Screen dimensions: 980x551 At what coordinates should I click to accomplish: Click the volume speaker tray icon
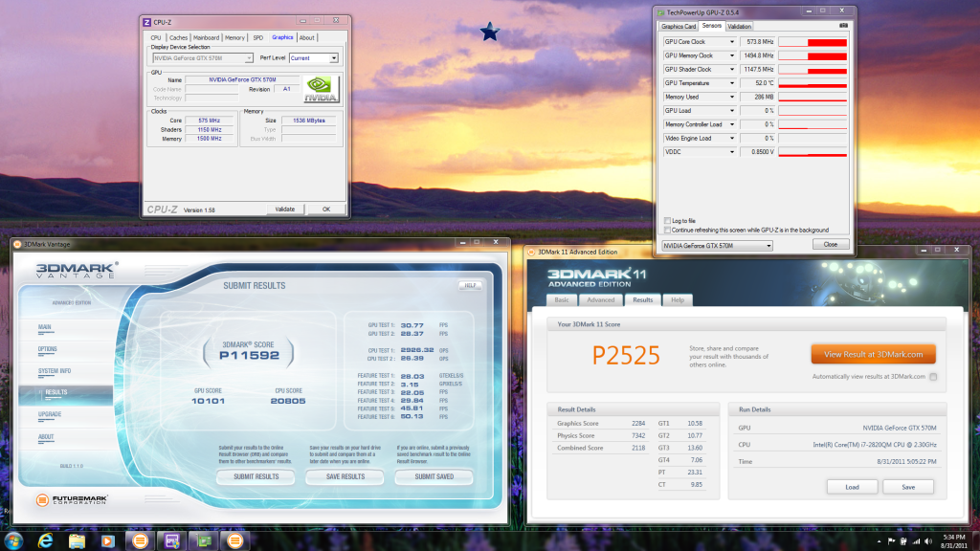928,541
